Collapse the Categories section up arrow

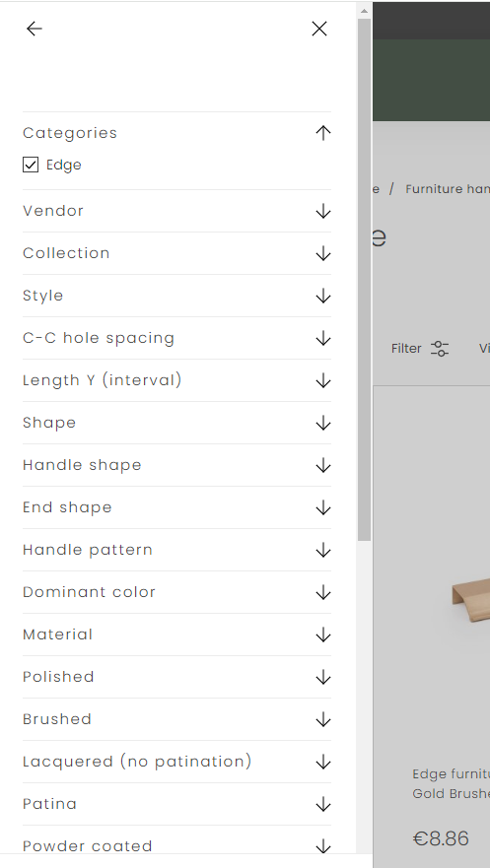pyautogui.click(x=323, y=133)
